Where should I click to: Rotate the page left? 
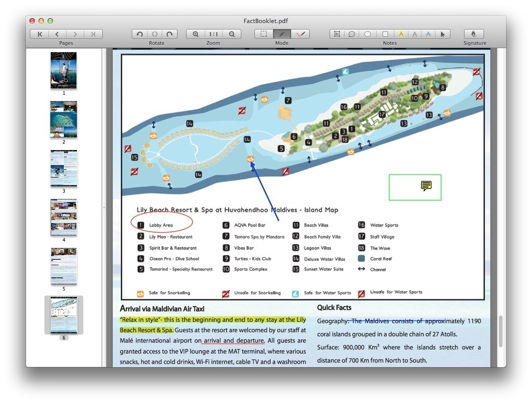pyautogui.click(x=139, y=34)
